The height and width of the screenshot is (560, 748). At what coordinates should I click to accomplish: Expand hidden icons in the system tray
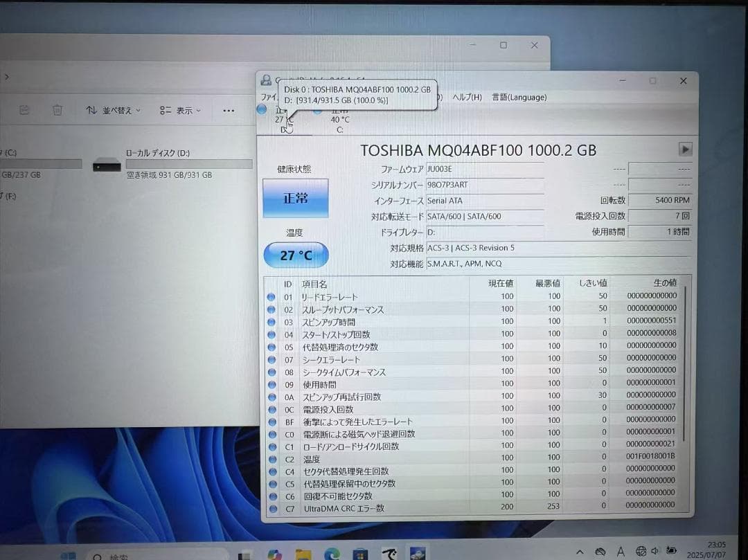click(x=580, y=551)
